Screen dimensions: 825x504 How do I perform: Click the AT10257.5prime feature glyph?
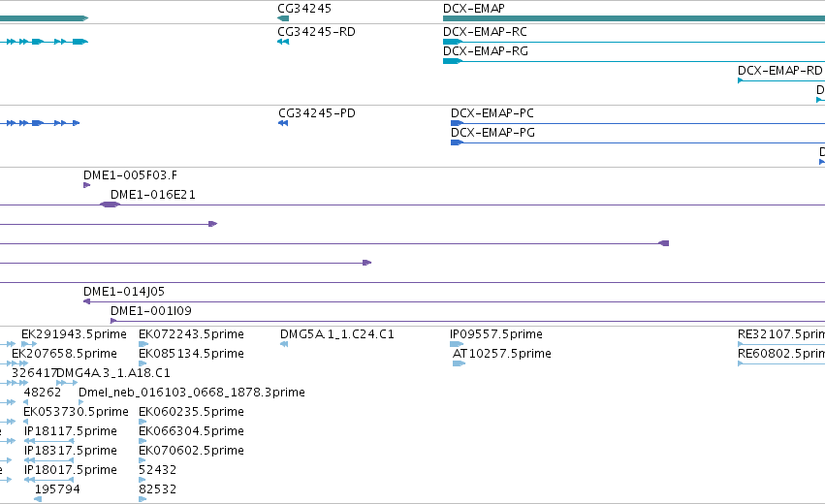460,363
